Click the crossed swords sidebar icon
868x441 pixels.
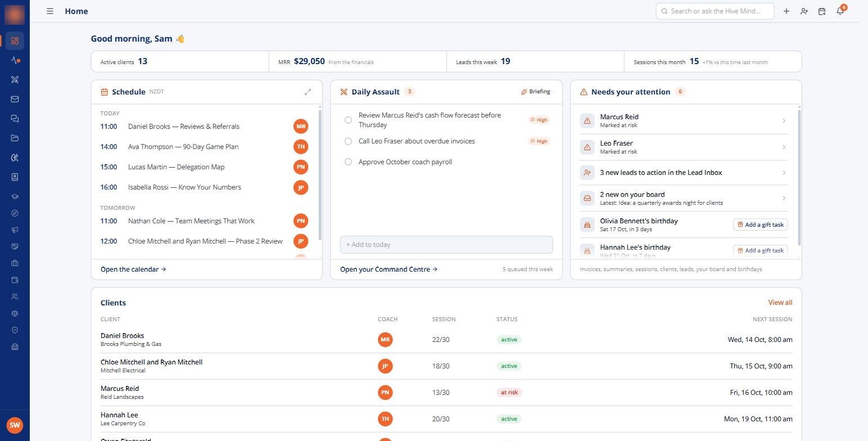click(x=15, y=80)
